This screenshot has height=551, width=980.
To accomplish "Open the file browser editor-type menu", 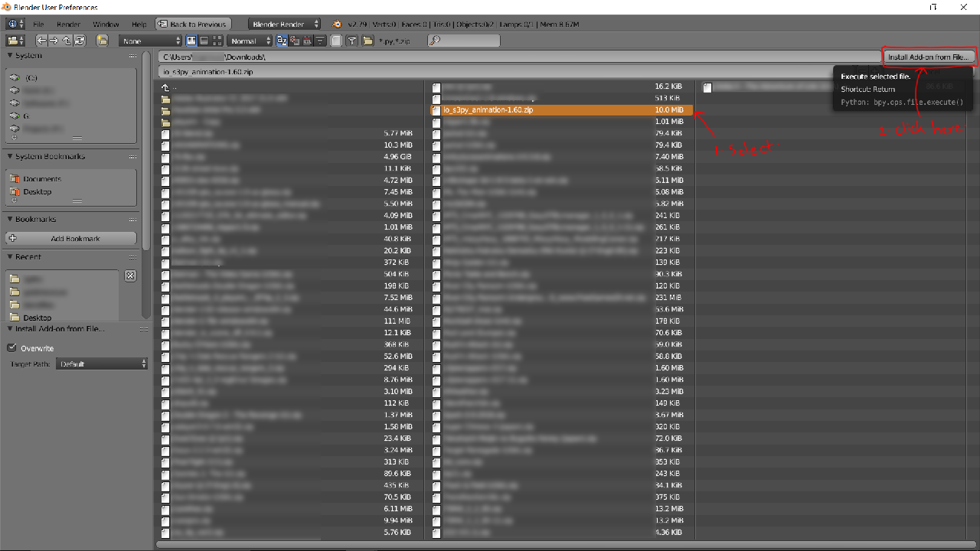I will coord(16,41).
